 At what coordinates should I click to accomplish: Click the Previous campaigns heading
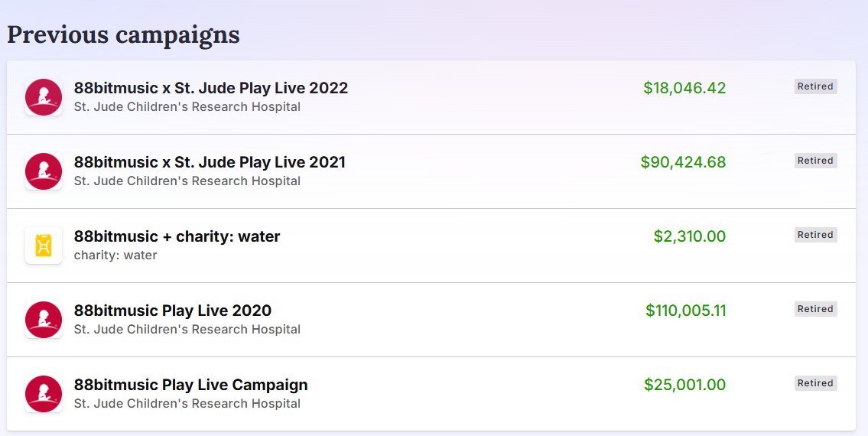(123, 34)
